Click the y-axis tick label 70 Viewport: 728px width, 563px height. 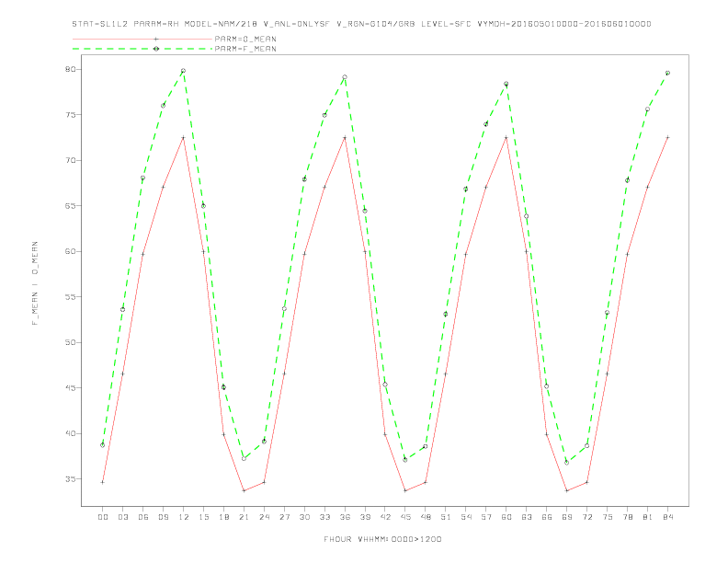point(70,160)
